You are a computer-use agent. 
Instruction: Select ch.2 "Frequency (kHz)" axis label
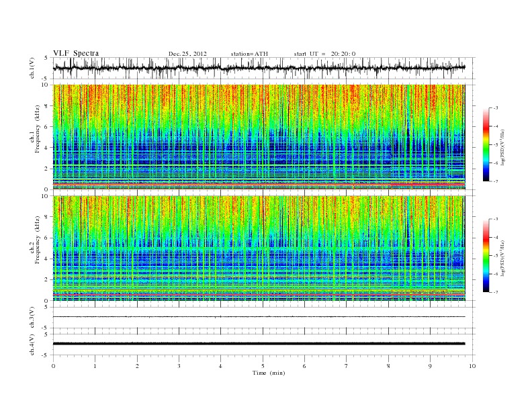click(x=37, y=240)
